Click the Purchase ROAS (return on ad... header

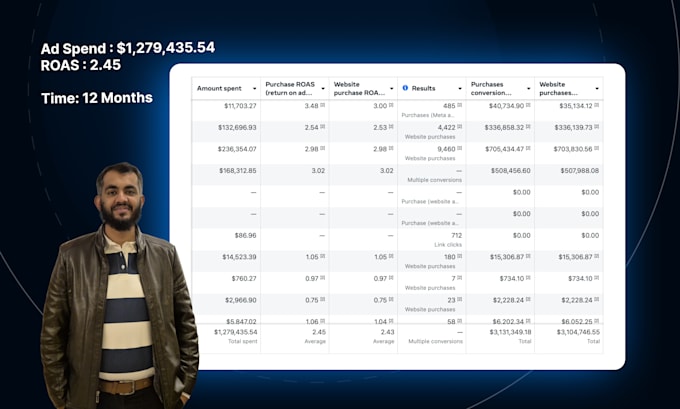pyautogui.click(x=290, y=88)
